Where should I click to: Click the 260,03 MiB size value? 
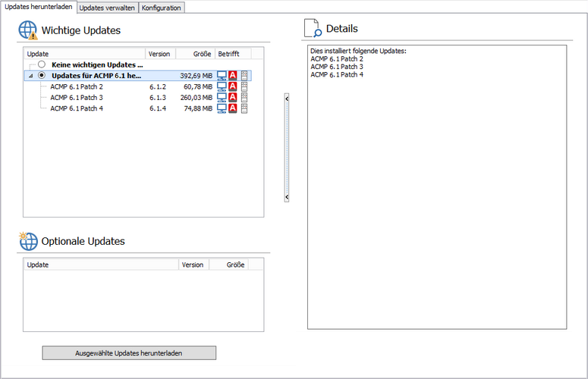coord(197,98)
